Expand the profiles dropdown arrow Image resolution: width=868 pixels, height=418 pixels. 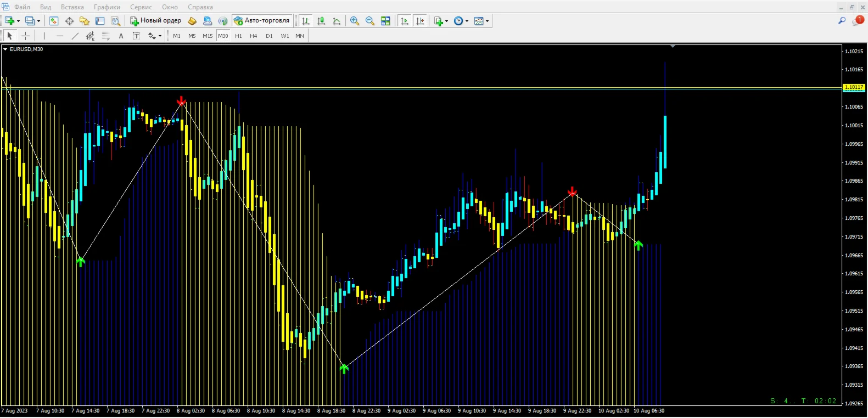[38, 21]
